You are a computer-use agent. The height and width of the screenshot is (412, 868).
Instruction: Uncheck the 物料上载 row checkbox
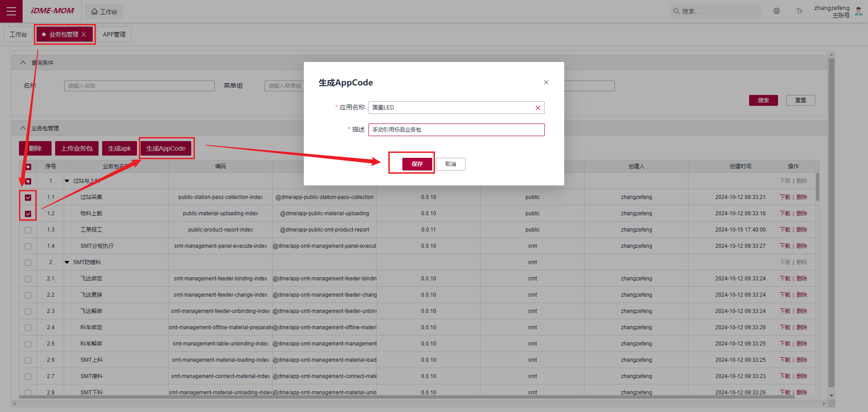28,214
